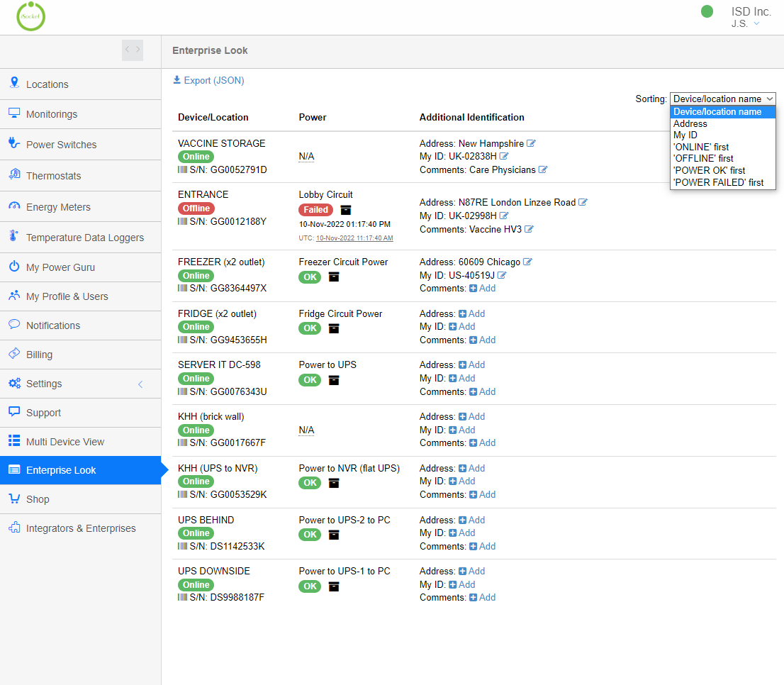The image size is (784, 685).
Task: Open Energy Meters via its gauge icon
Action: [14, 206]
